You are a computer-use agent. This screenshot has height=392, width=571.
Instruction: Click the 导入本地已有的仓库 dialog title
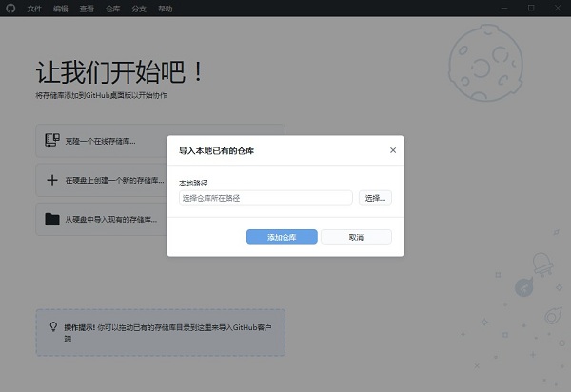tap(216, 150)
